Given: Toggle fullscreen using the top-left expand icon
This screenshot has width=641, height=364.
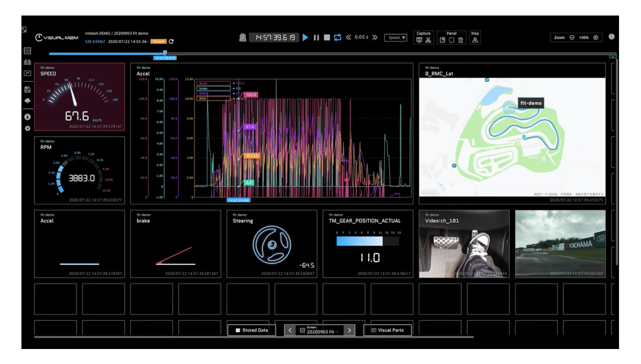Looking at the screenshot, I should pyautogui.click(x=24, y=29).
